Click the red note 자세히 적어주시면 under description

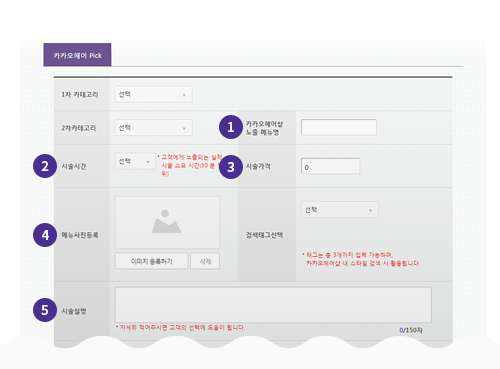(x=180, y=328)
